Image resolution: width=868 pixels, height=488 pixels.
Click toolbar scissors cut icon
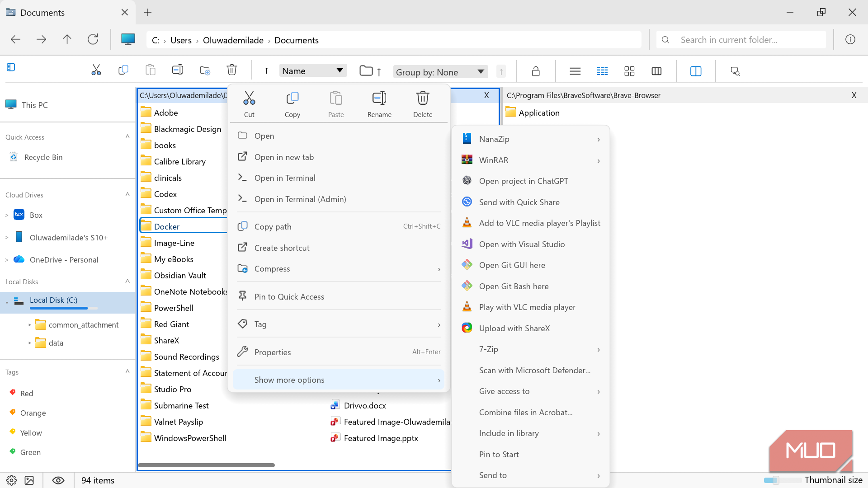[x=96, y=70]
